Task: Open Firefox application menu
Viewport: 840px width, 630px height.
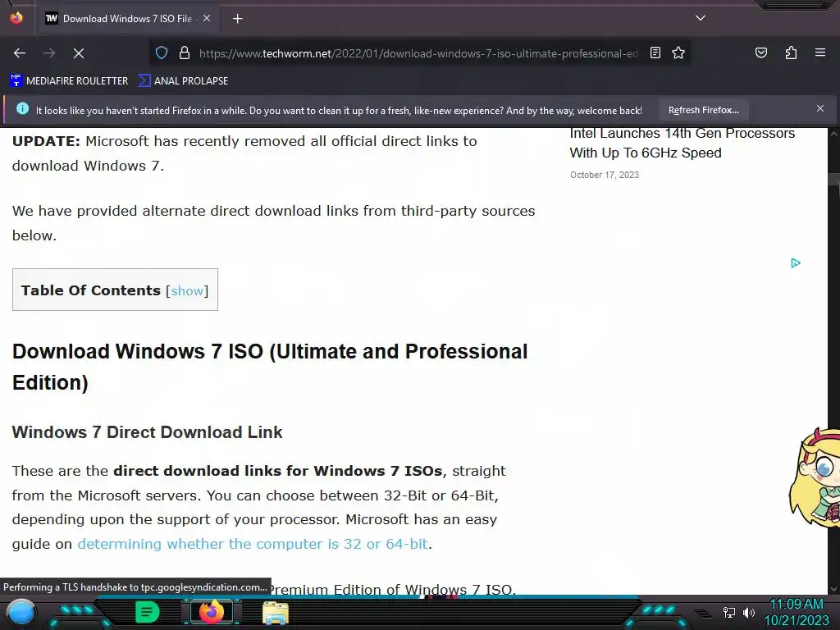Action: click(820, 52)
